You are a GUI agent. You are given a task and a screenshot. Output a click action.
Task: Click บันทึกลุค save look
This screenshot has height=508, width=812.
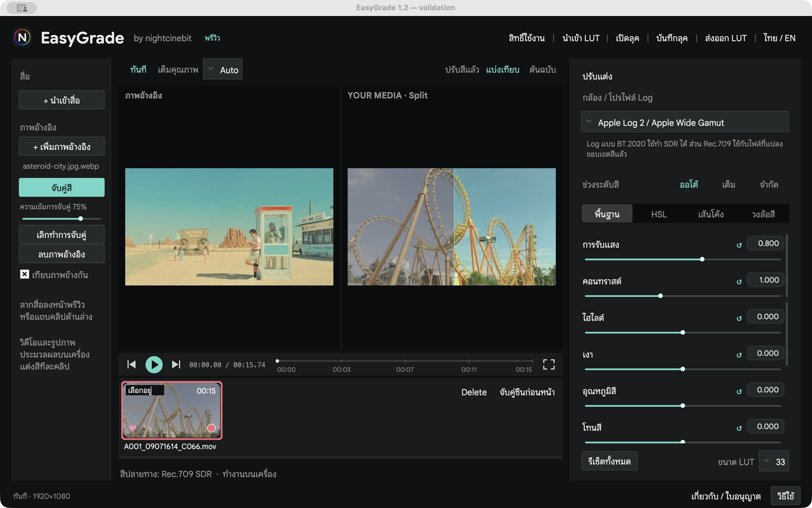tap(672, 38)
